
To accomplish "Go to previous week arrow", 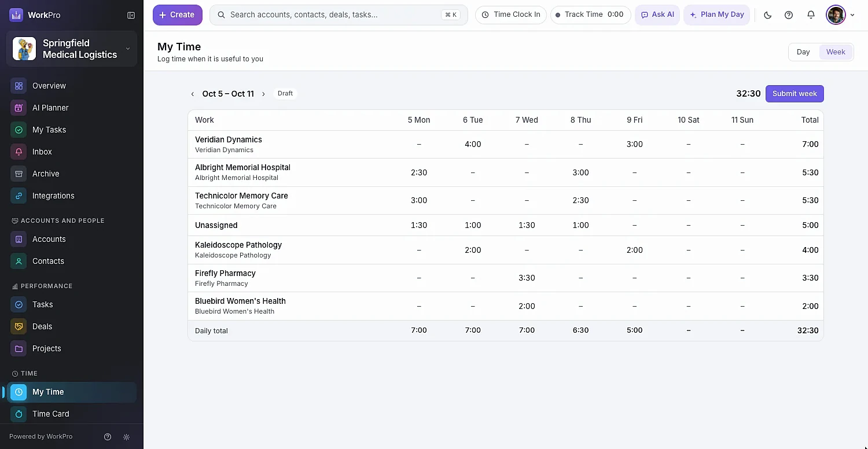I will tap(193, 94).
